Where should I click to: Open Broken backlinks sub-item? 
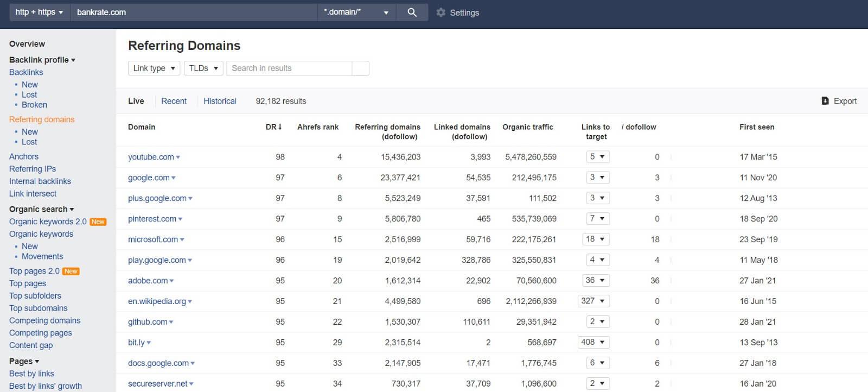click(34, 105)
